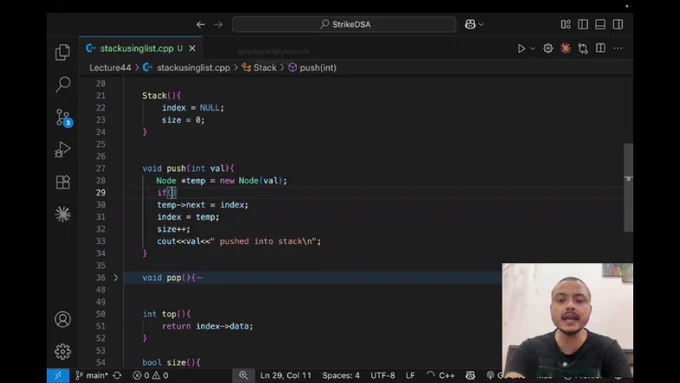
Task: Click the main* branch in status bar
Action: pyautogui.click(x=92, y=375)
